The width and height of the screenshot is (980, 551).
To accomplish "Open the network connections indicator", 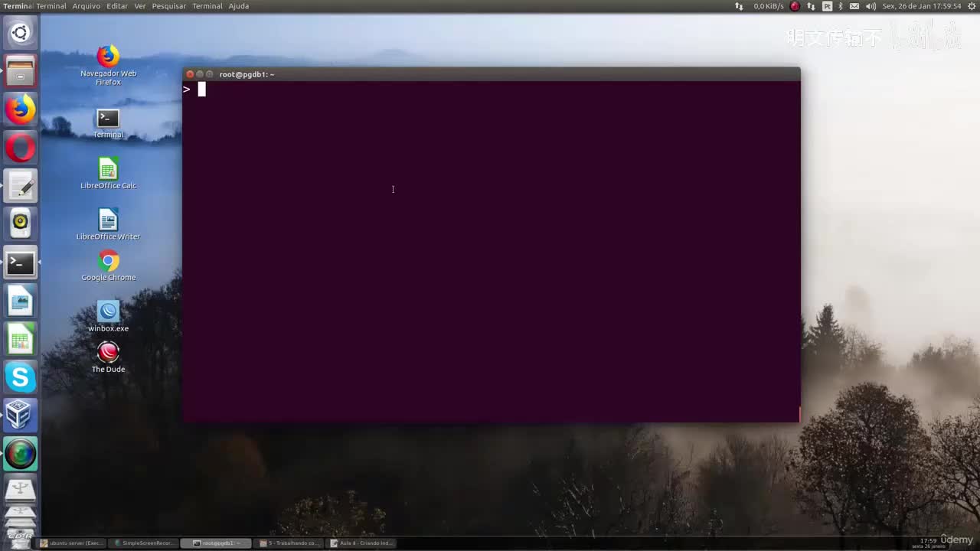I will click(811, 6).
